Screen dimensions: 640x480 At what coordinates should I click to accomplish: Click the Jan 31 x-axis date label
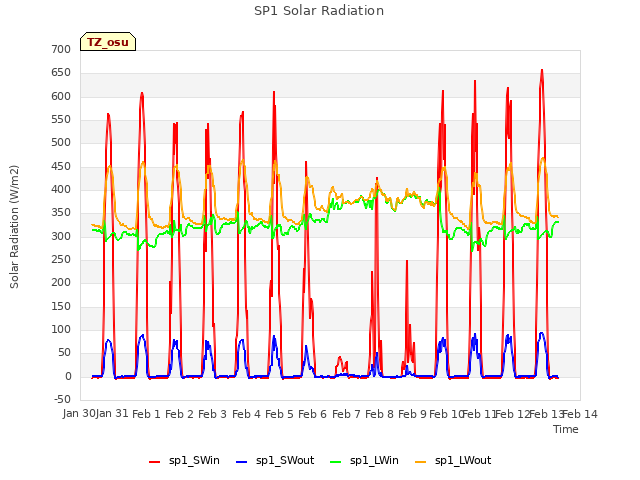click(112, 414)
